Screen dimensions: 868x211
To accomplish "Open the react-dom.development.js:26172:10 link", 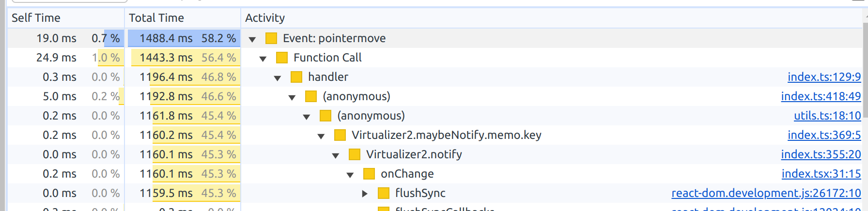I will pyautogui.click(x=766, y=193).
